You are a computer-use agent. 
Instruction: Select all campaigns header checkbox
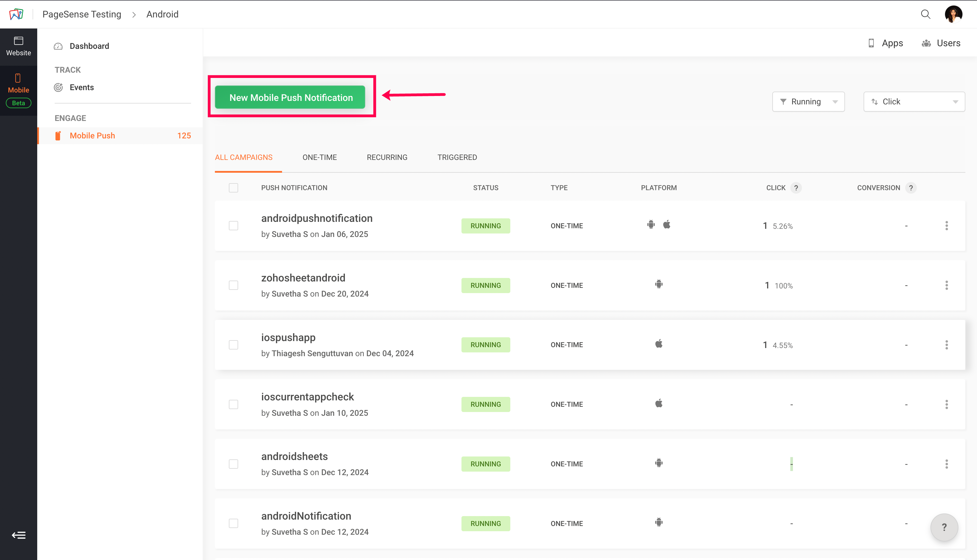(233, 188)
